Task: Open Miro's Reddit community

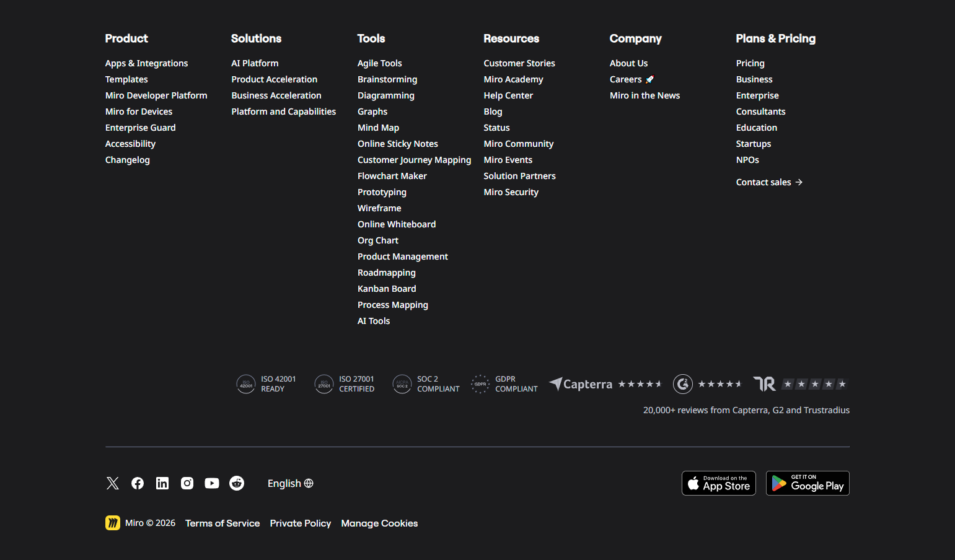Action: (236, 483)
